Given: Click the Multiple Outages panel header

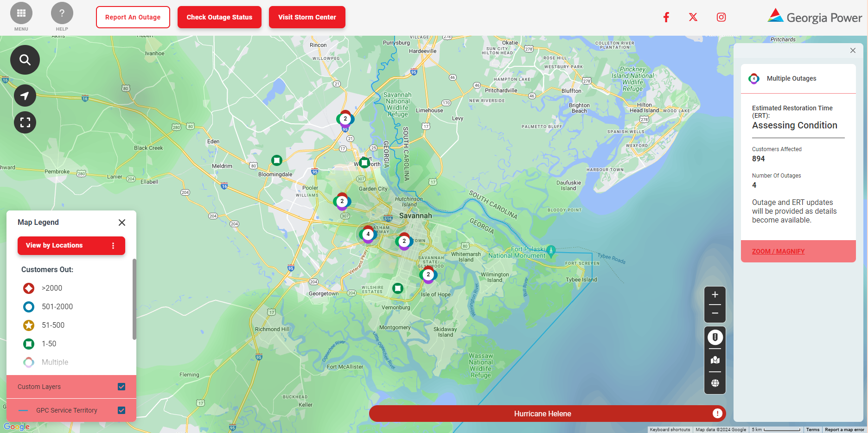Looking at the screenshot, I should (798, 79).
